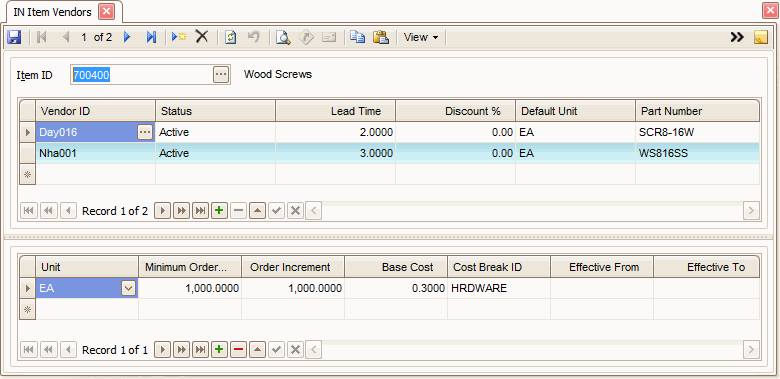Add new row in vendor grid
Viewport: 780px width, 379px height.
tap(219, 211)
